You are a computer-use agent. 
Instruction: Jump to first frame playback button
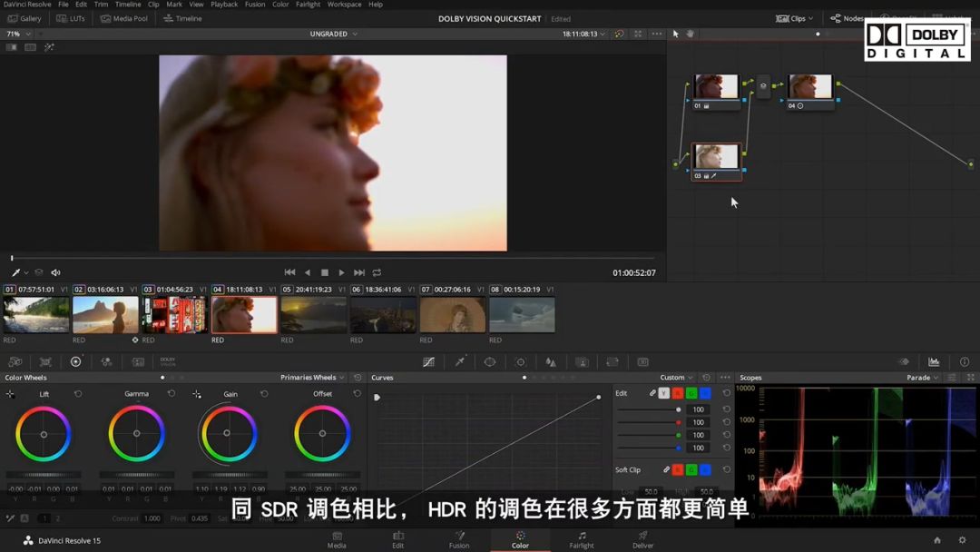click(289, 272)
